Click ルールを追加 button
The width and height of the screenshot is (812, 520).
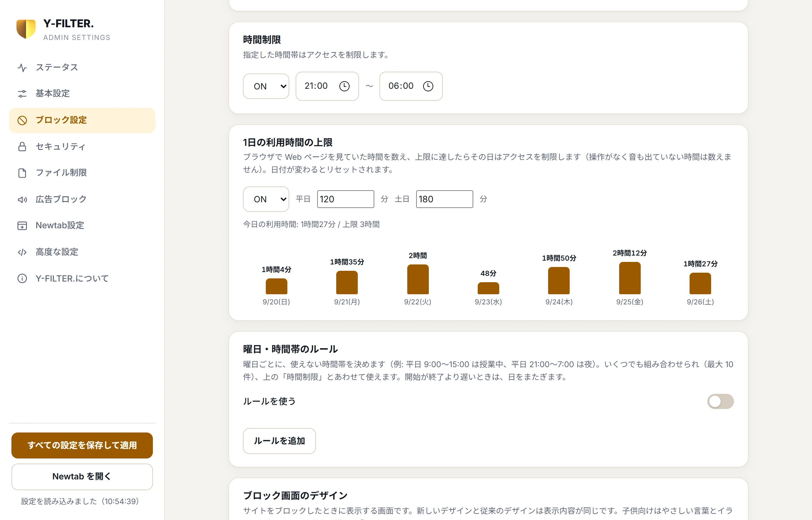click(279, 441)
